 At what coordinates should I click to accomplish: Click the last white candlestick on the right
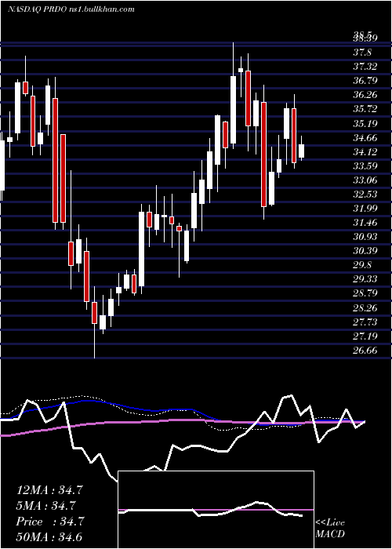[301, 151]
